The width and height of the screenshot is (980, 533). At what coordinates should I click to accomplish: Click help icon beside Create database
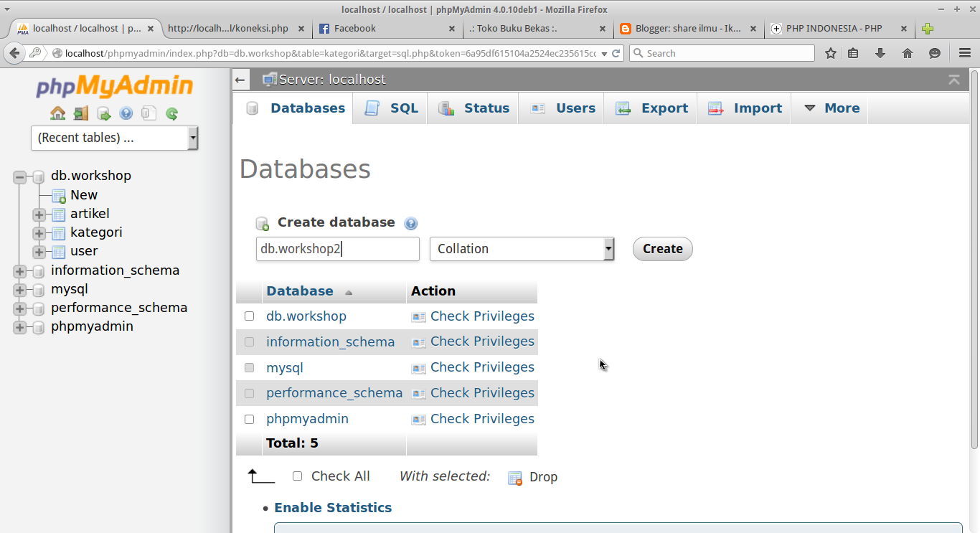[x=410, y=223]
